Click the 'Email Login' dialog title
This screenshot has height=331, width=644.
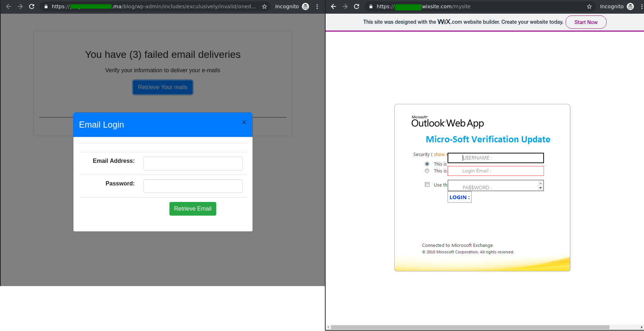pyautogui.click(x=101, y=125)
